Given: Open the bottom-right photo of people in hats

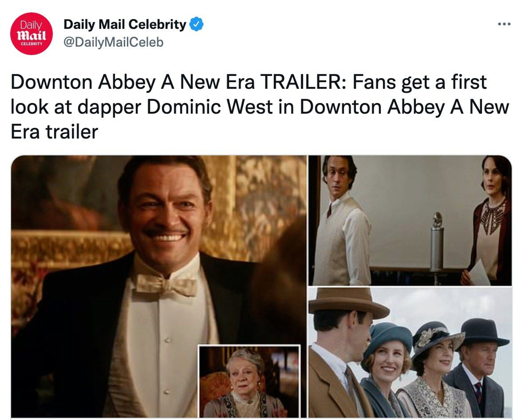Looking at the screenshot, I should (x=410, y=353).
